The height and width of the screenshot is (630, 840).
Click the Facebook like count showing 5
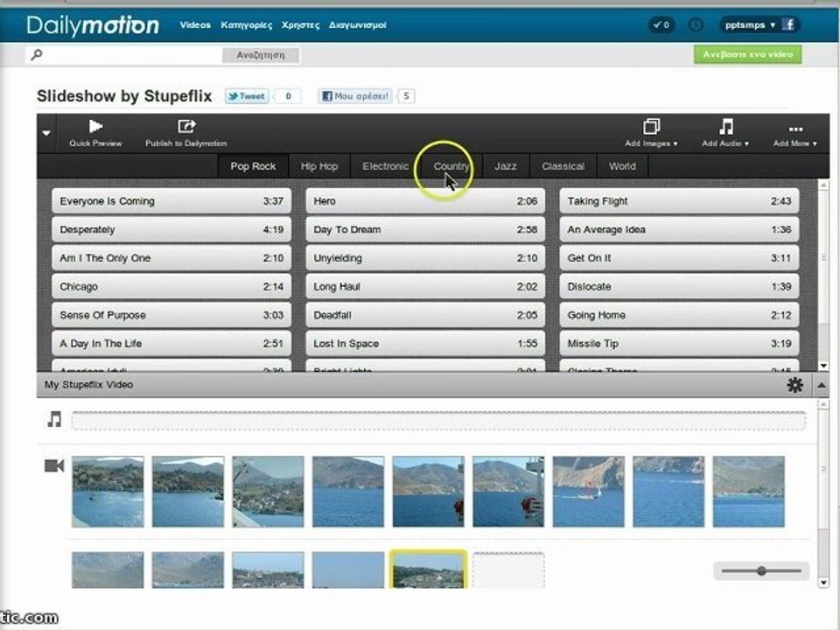(406, 96)
